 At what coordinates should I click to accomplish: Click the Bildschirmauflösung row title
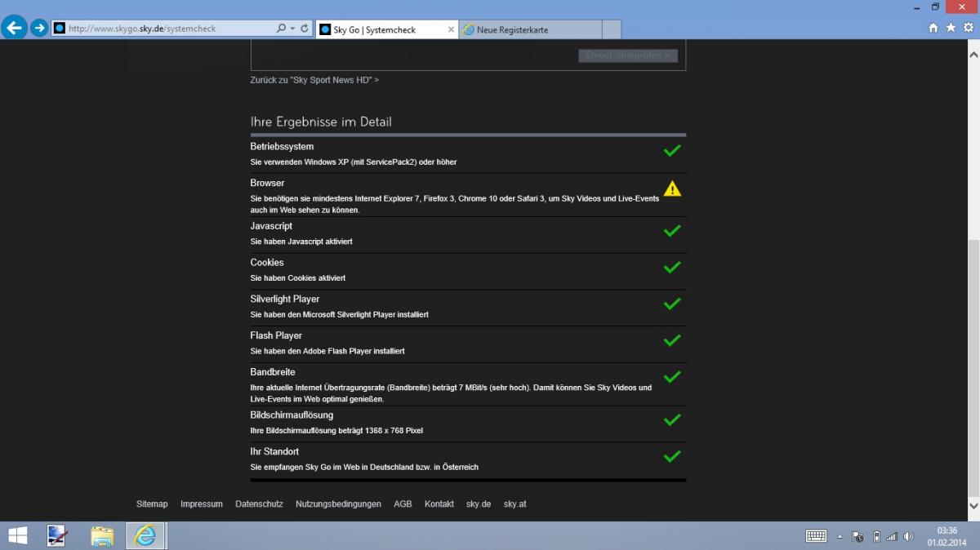[x=292, y=415]
